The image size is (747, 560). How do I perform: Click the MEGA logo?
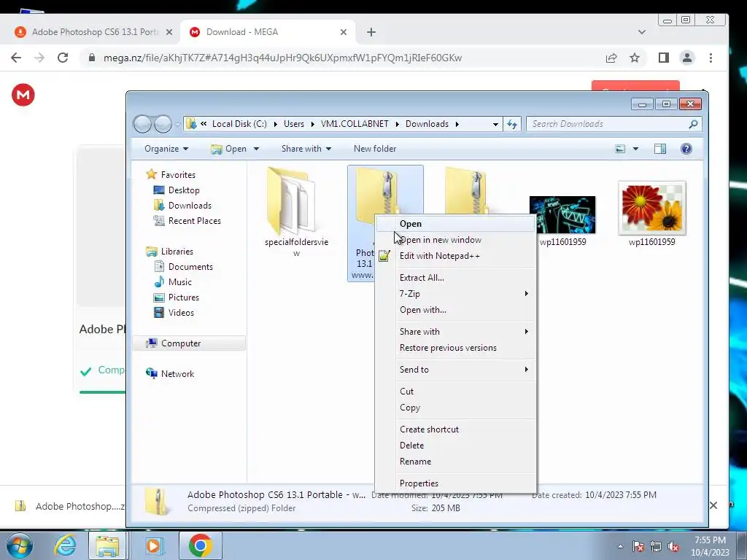[x=23, y=95]
